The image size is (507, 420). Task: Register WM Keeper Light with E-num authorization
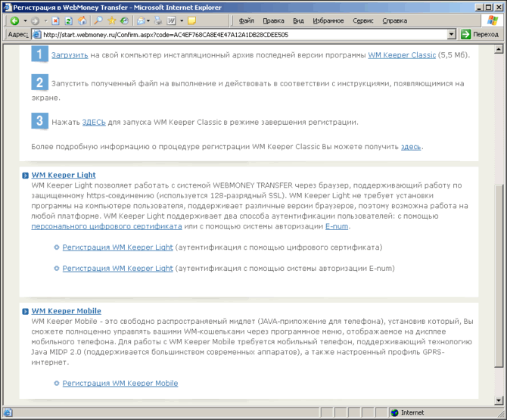(x=118, y=269)
